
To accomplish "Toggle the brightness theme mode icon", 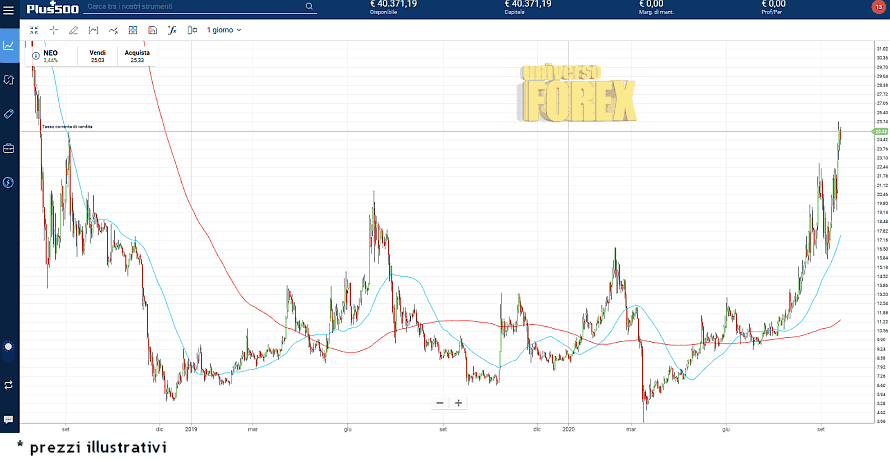I will pos(9,347).
